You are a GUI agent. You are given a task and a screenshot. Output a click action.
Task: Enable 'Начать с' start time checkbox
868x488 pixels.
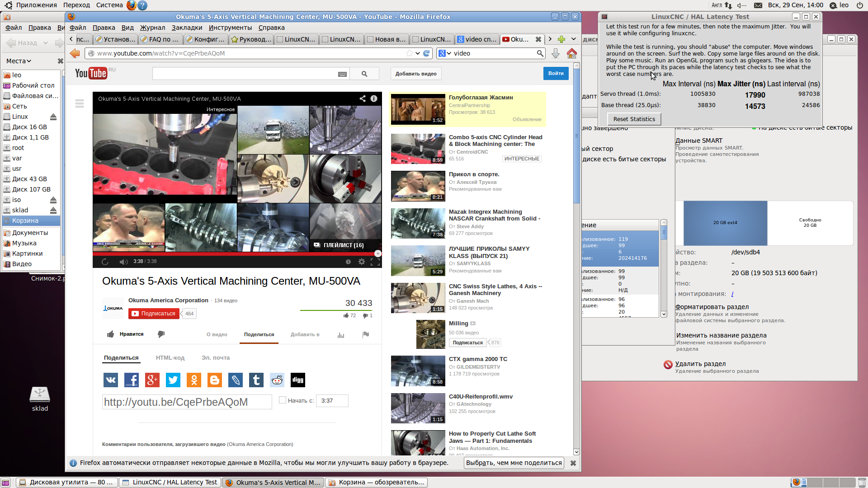[x=283, y=400]
